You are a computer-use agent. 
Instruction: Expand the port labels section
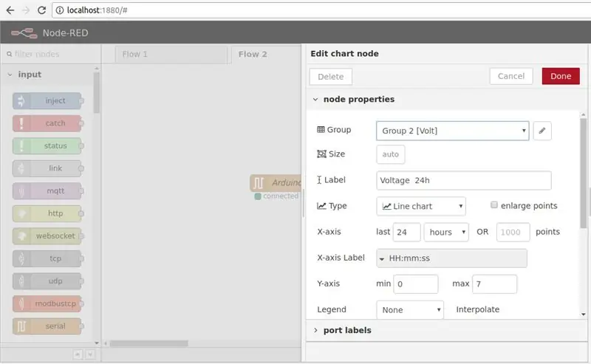tap(315, 331)
